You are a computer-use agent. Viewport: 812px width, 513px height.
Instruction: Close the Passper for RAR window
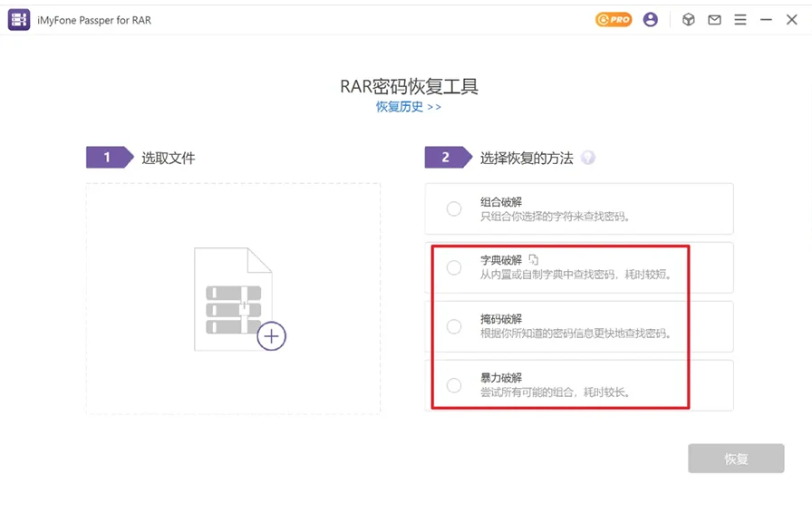(x=792, y=19)
